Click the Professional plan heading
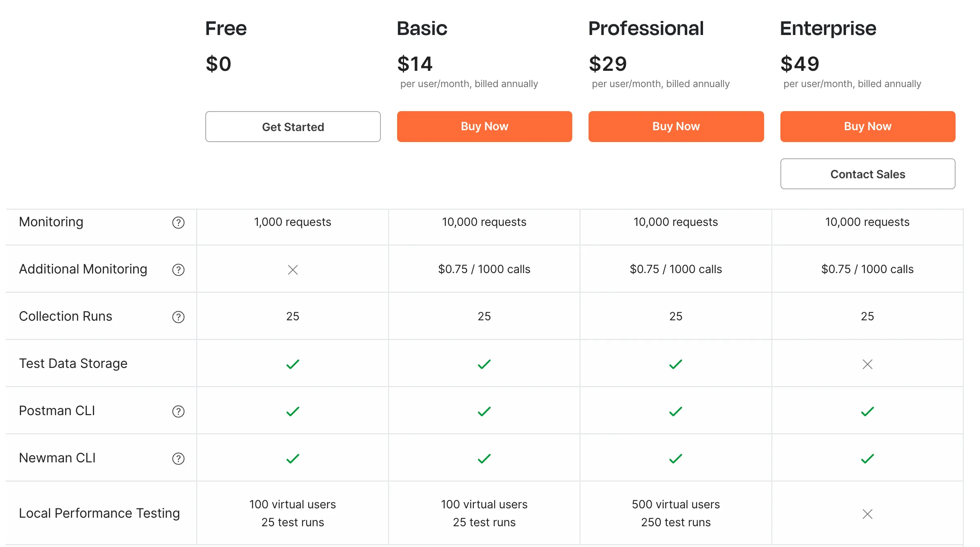980x547 pixels. 646,28
